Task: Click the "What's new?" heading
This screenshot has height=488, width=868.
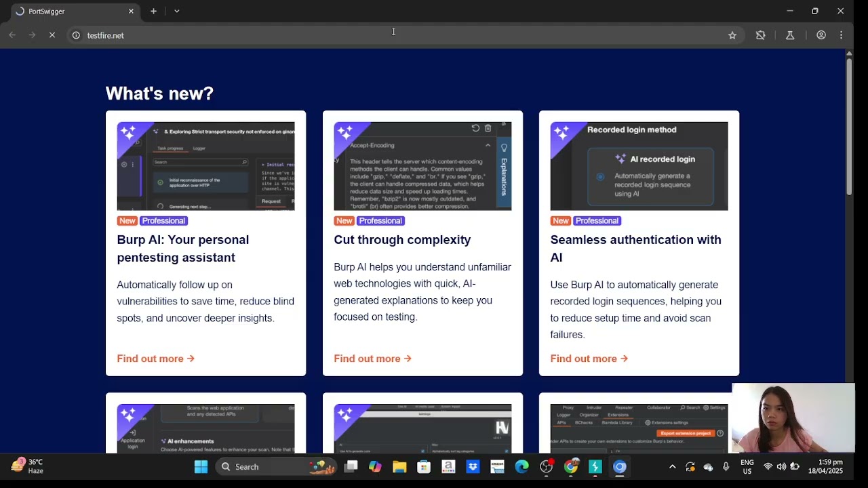Action: click(159, 94)
